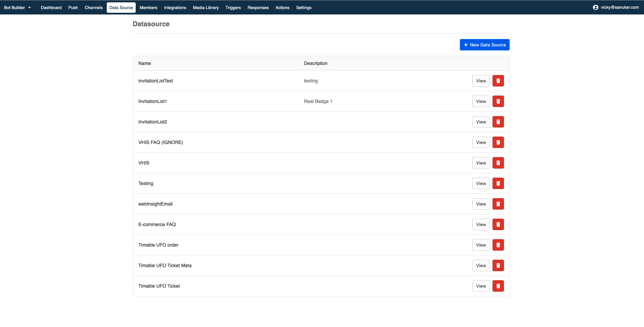The height and width of the screenshot is (327, 644).
Task: View the invitationListTest data source
Action: [x=481, y=81]
